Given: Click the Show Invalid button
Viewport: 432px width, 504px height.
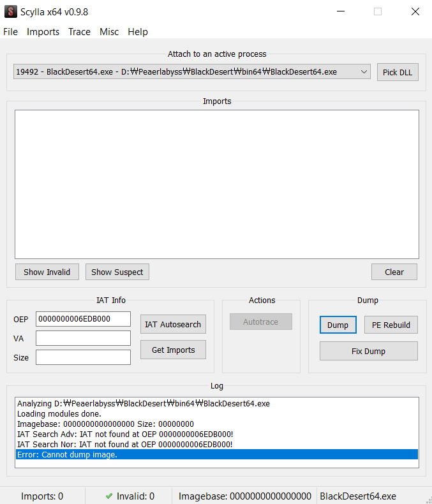Looking at the screenshot, I should 47,272.
